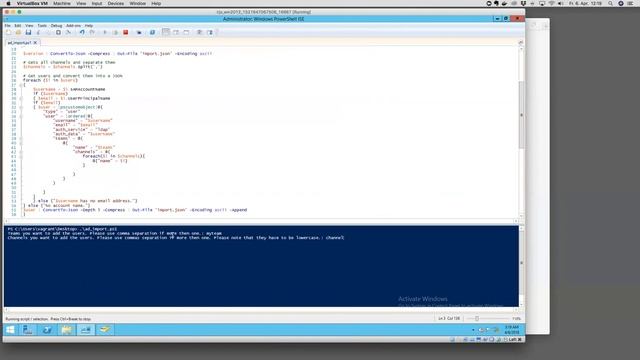Open the Debug menu
640x360 pixels.
click(x=56, y=26)
